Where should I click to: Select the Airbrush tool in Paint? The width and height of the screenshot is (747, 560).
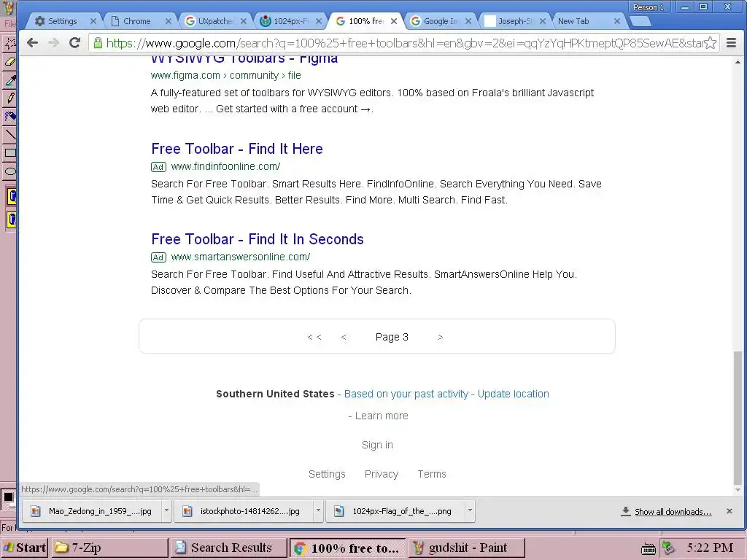(9, 116)
